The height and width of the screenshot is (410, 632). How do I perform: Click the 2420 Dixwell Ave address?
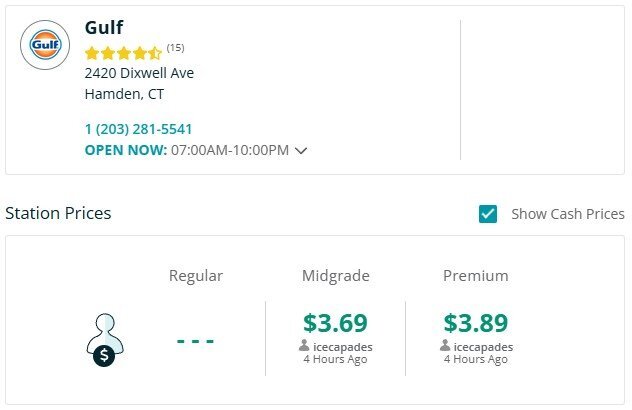139,73
